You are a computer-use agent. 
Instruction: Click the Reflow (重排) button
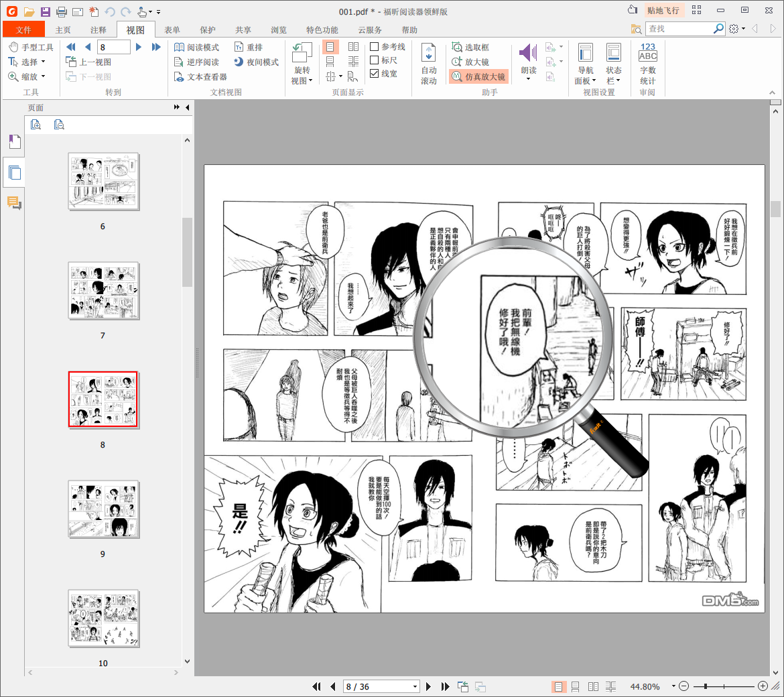[249, 47]
